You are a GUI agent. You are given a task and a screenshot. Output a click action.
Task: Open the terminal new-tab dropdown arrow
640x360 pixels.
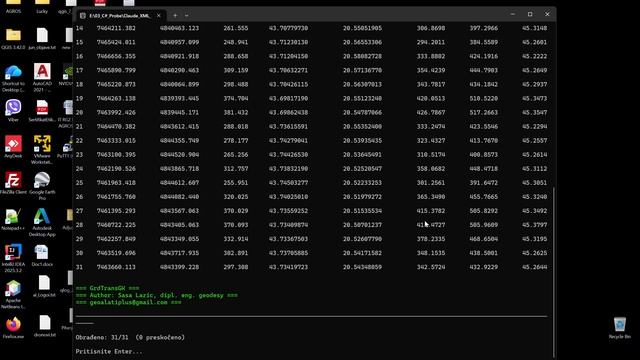tap(187, 16)
